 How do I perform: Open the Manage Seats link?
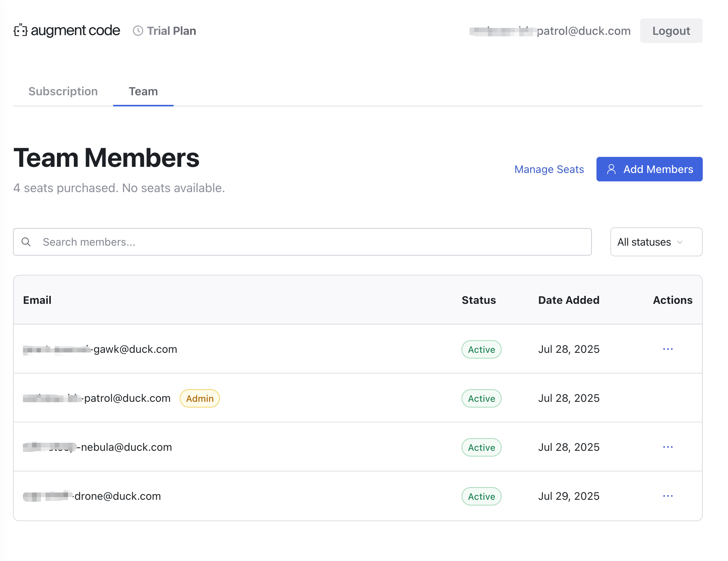(x=549, y=169)
